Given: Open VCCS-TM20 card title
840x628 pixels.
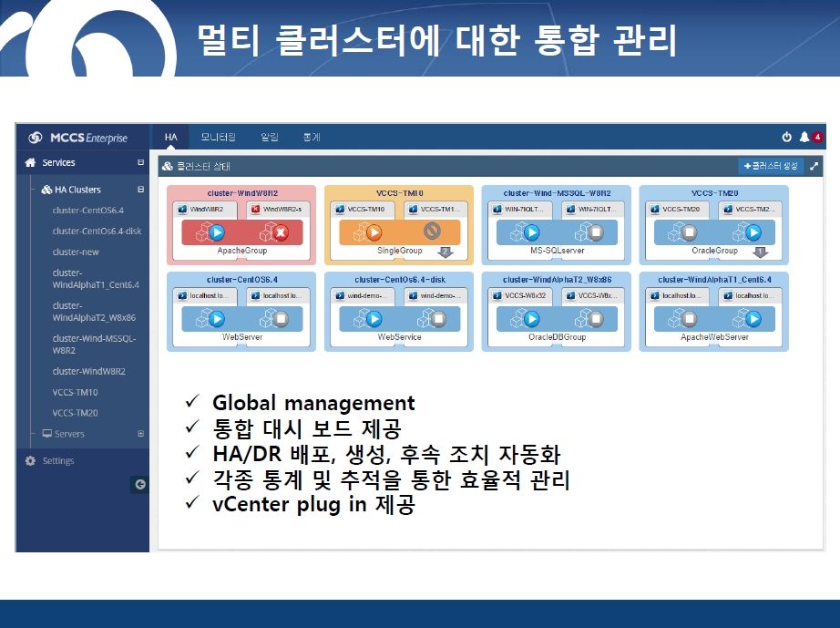Looking at the screenshot, I should click(714, 193).
